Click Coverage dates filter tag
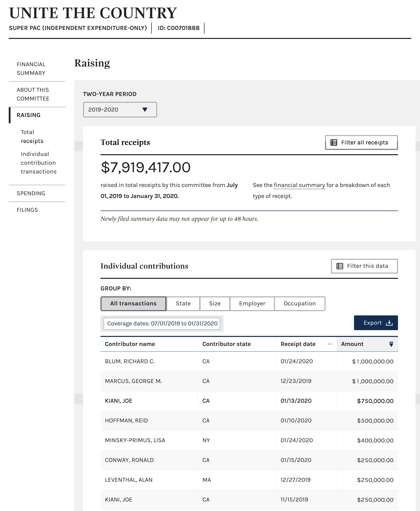 coord(162,324)
